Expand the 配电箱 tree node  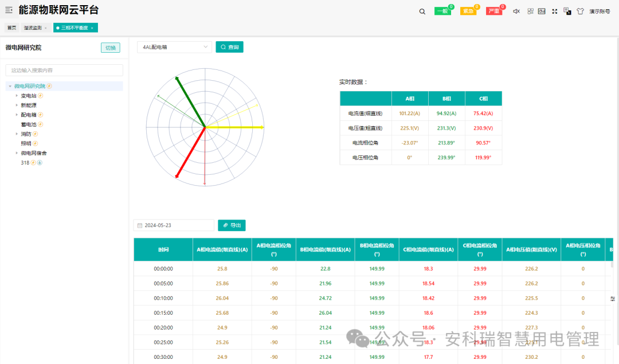pyautogui.click(x=17, y=115)
